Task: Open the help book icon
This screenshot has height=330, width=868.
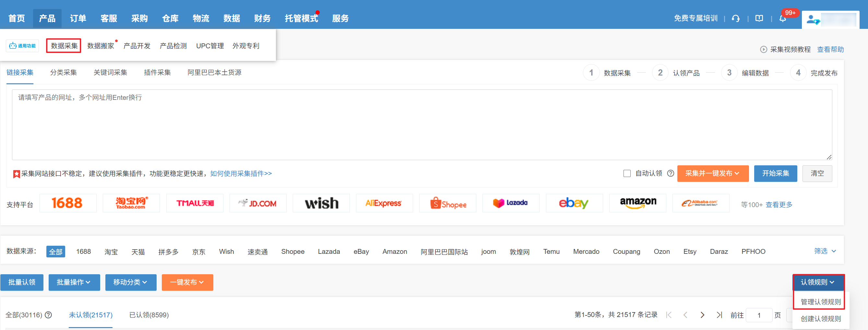Action: tap(759, 18)
